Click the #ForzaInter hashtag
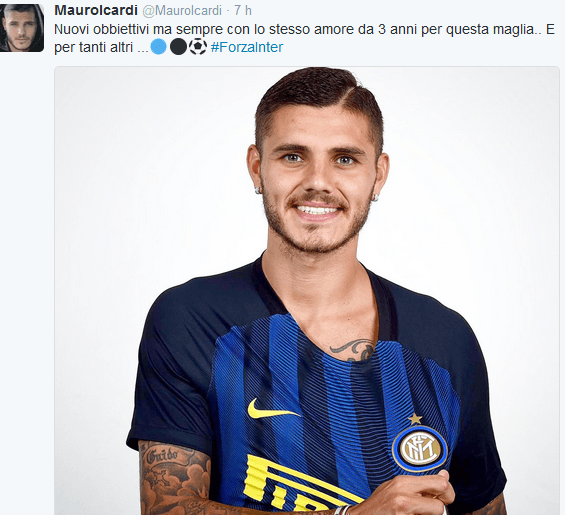Screen dimensions: 565x515 coord(247,47)
